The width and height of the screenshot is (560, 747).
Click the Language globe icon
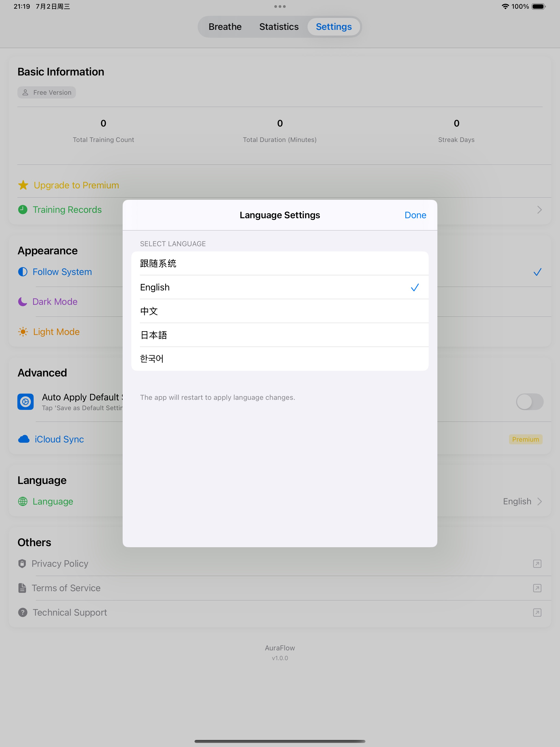click(23, 502)
